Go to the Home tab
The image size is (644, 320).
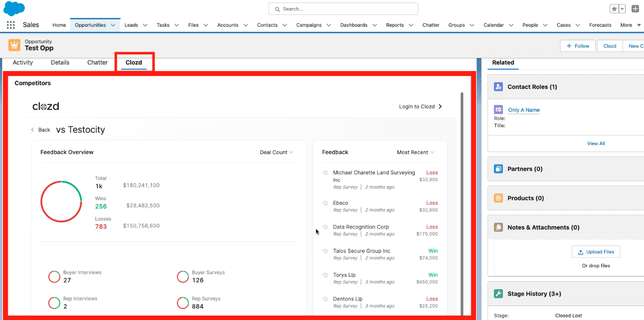(59, 25)
